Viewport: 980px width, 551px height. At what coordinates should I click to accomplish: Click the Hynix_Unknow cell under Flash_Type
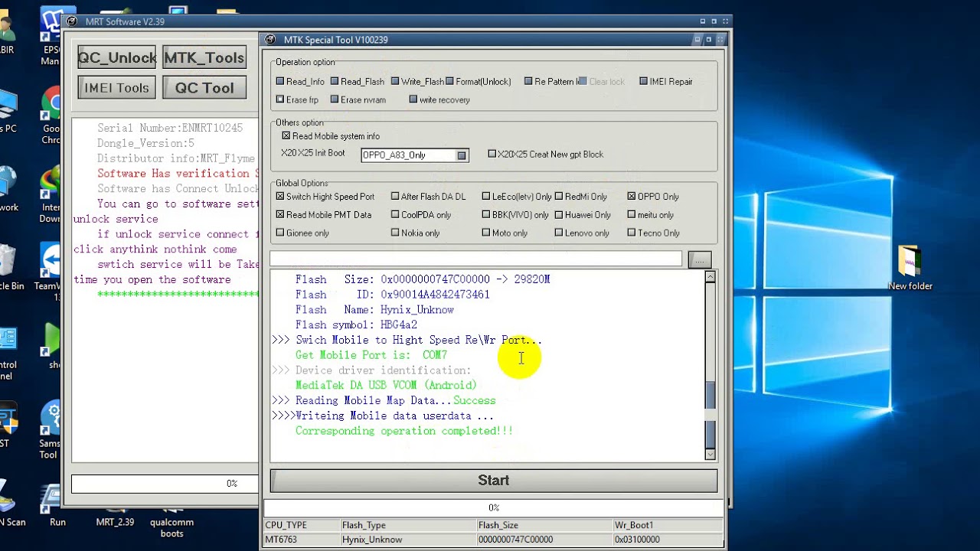pyautogui.click(x=408, y=540)
